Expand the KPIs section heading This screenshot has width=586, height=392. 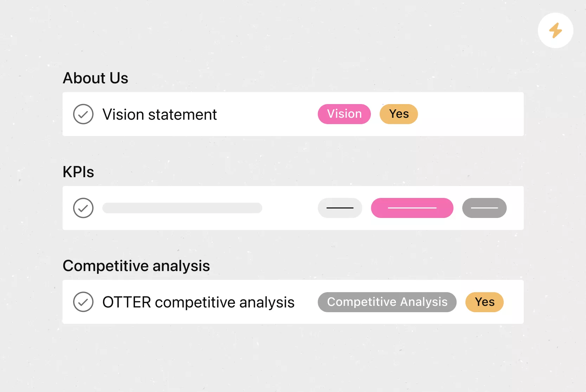coord(78,172)
